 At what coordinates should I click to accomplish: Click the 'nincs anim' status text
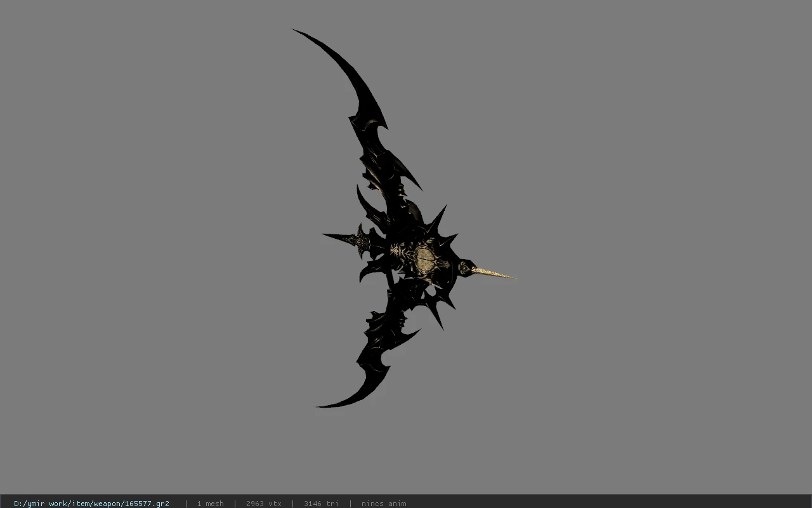(384, 504)
